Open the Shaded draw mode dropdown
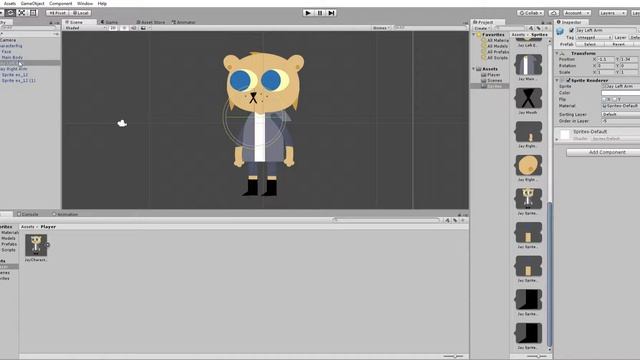 (x=85, y=28)
